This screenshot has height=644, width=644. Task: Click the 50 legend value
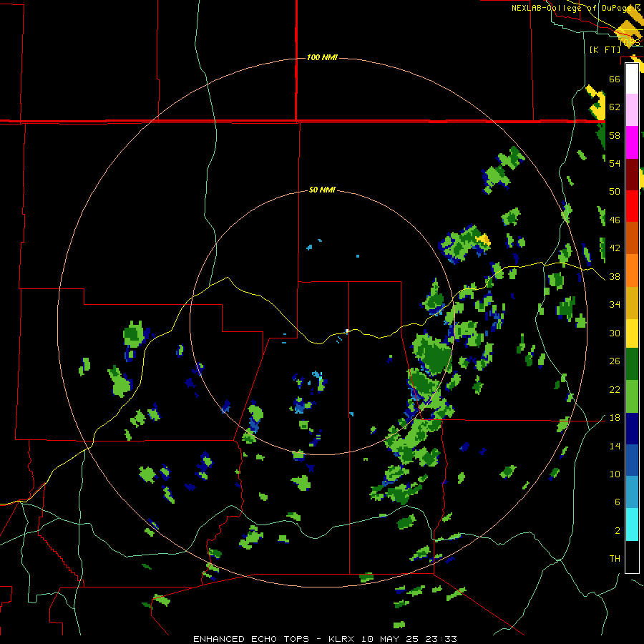pyautogui.click(x=615, y=191)
